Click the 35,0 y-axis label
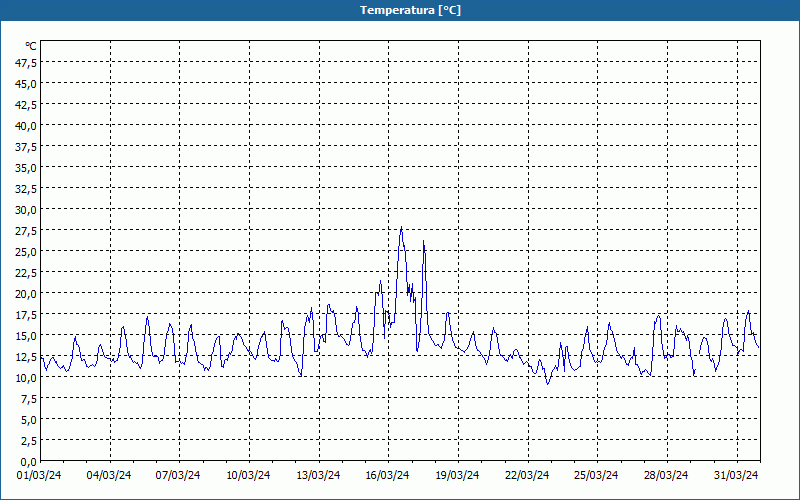 (x=27, y=168)
